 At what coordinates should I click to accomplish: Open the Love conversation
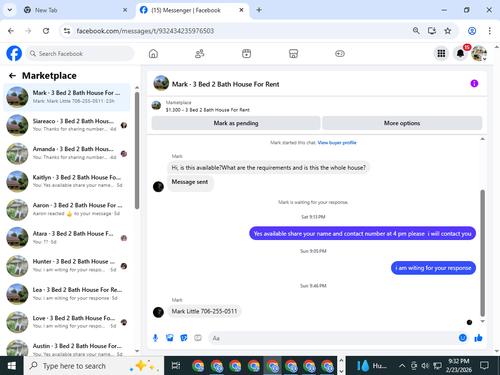click(67, 322)
